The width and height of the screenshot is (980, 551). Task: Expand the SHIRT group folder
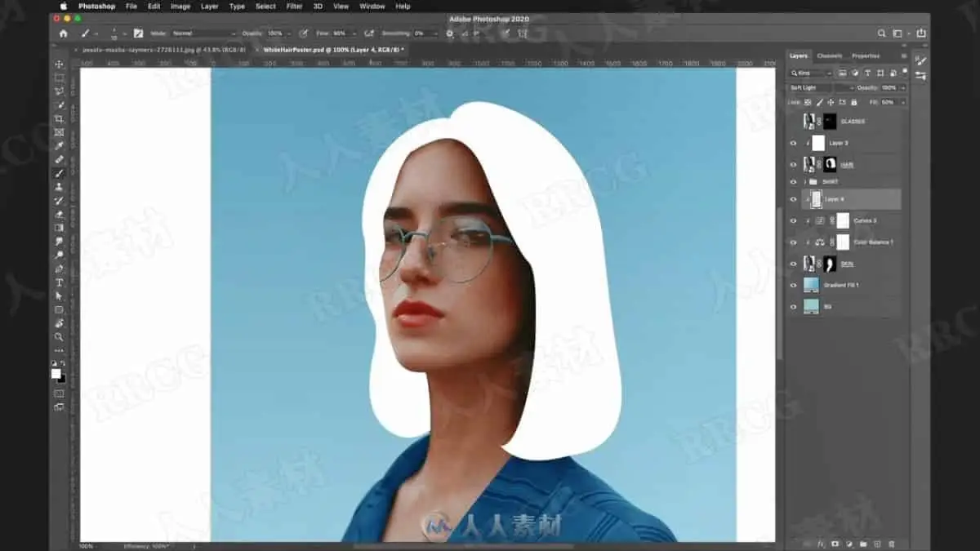805,181
